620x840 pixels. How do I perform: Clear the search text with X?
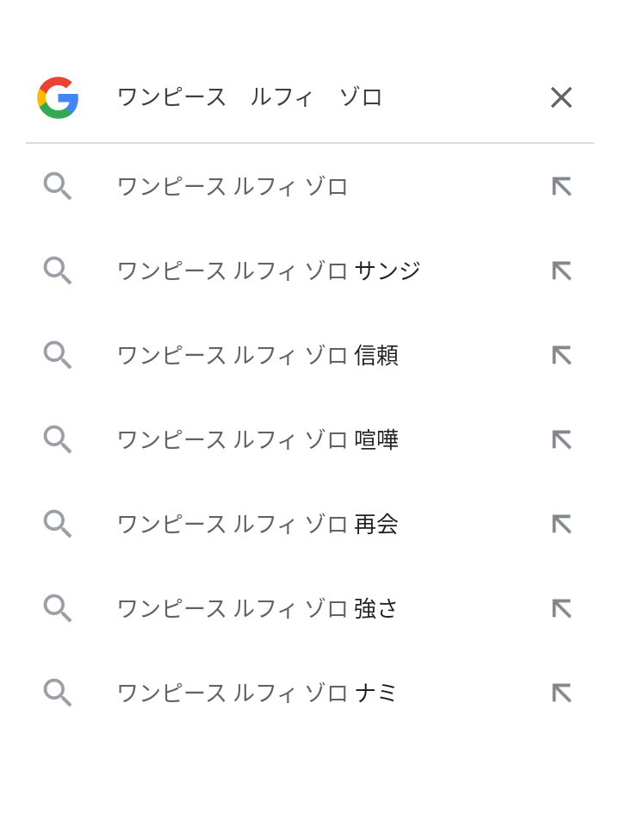pos(561,97)
